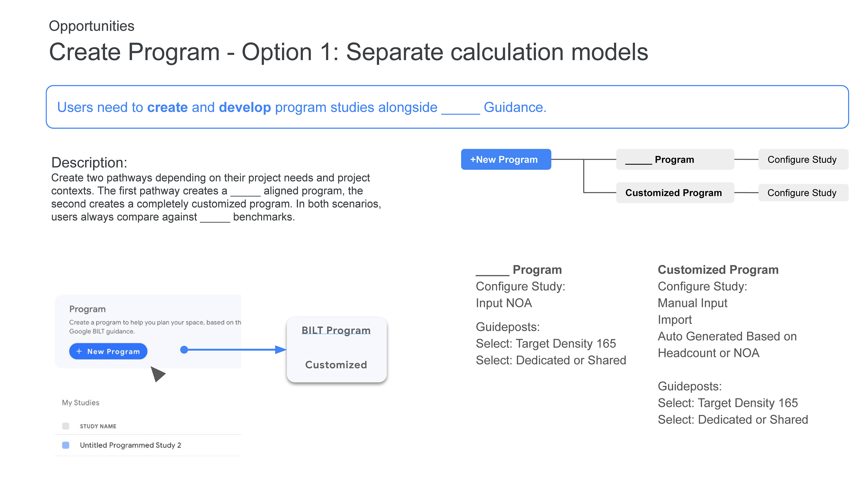Screen dimensions: 868x488
Task: Click the blank-labeled Program diagram box
Action: [x=675, y=159]
